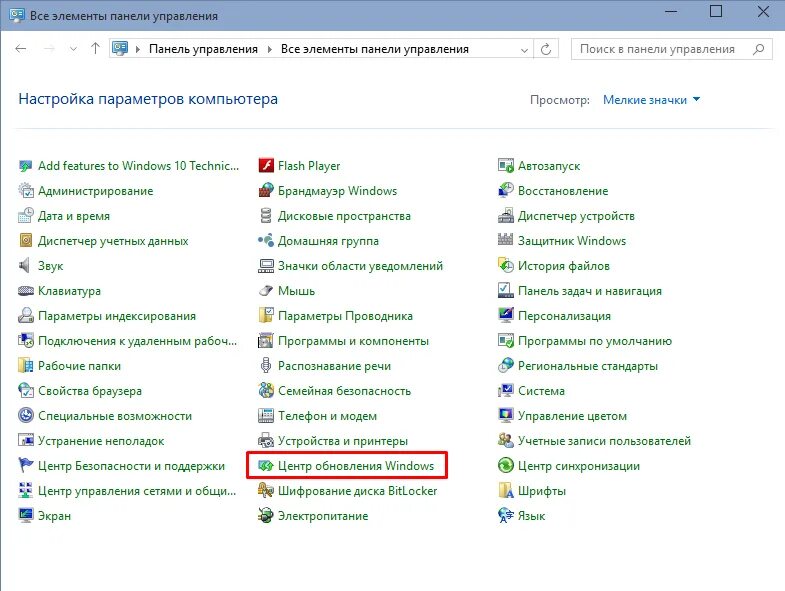The width and height of the screenshot is (785, 591).
Task: Open Панель задач и навигация link
Action: pyautogui.click(x=590, y=290)
